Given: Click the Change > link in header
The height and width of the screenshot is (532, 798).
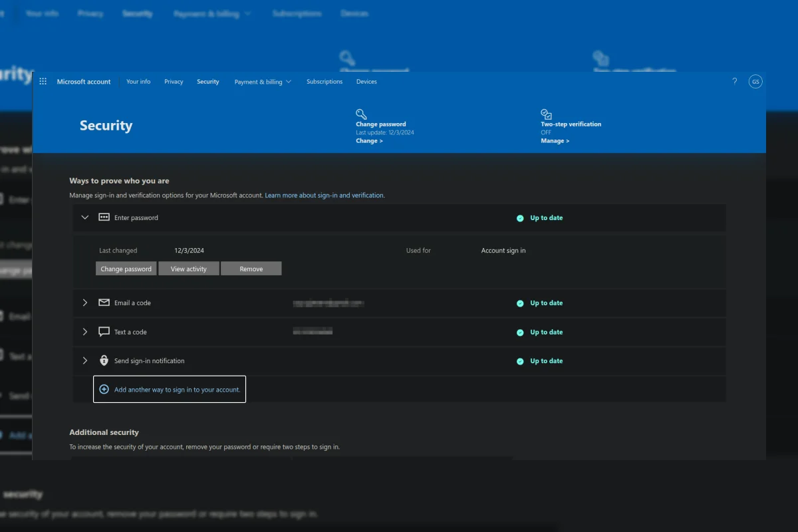Looking at the screenshot, I should (x=369, y=141).
